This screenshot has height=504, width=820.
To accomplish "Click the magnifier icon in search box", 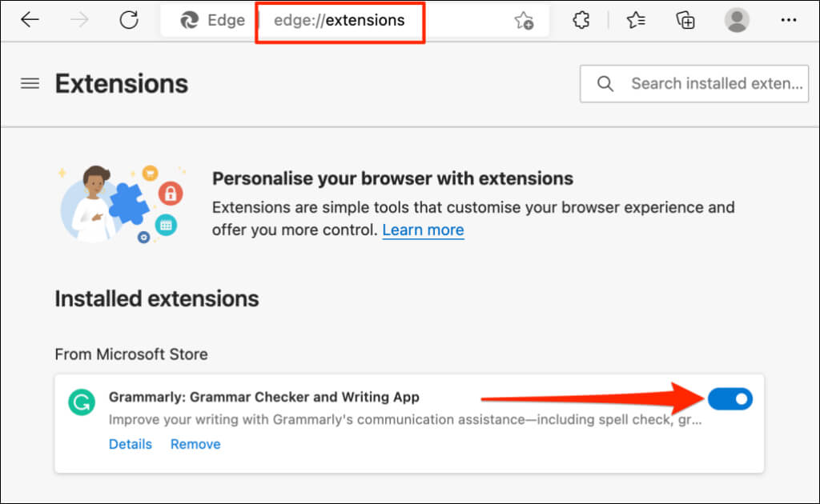I will pos(606,83).
